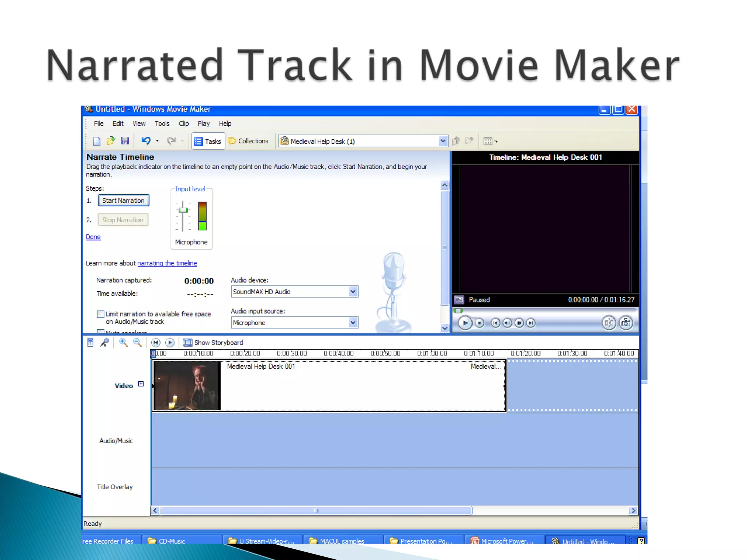Click the microphone input level slider
Screen dimensions: 747x560
(x=183, y=210)
